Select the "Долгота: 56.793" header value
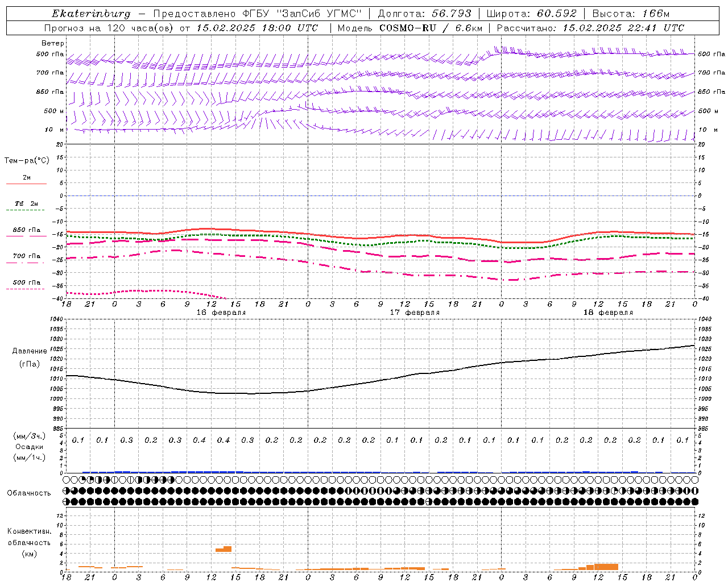Screen dimensions: 728x582 click(425, 14)
